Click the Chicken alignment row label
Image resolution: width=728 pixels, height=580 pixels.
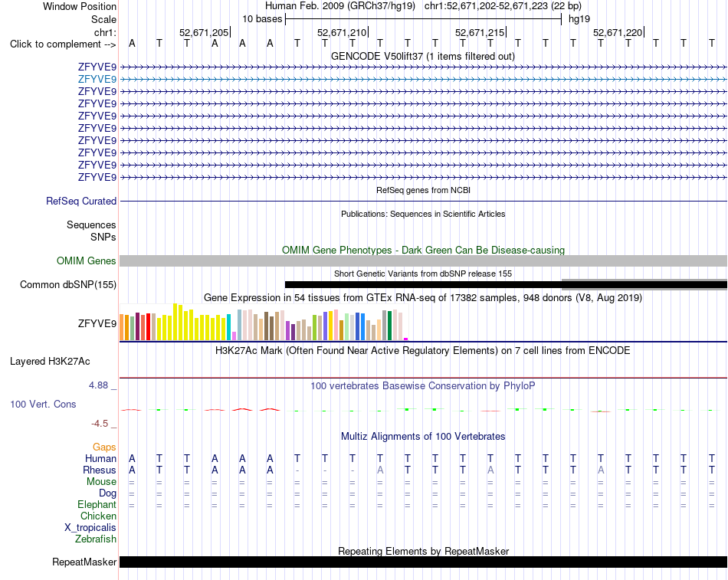coord(98,516)
